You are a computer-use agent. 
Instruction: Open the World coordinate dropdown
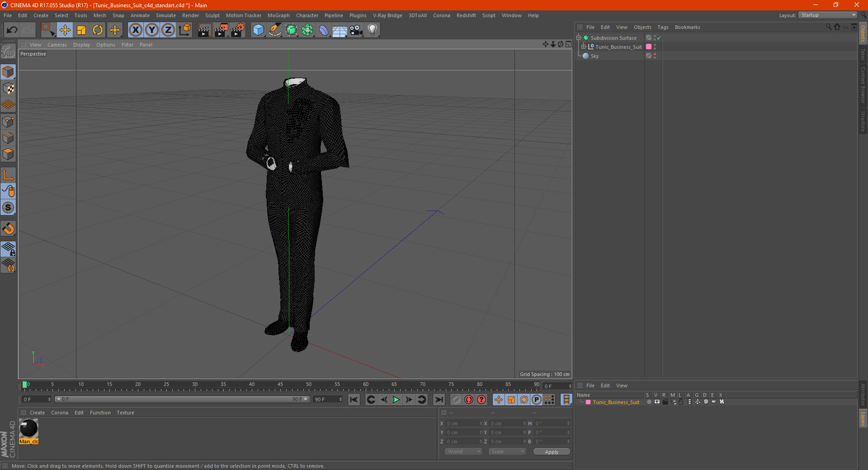coord(463,451)
